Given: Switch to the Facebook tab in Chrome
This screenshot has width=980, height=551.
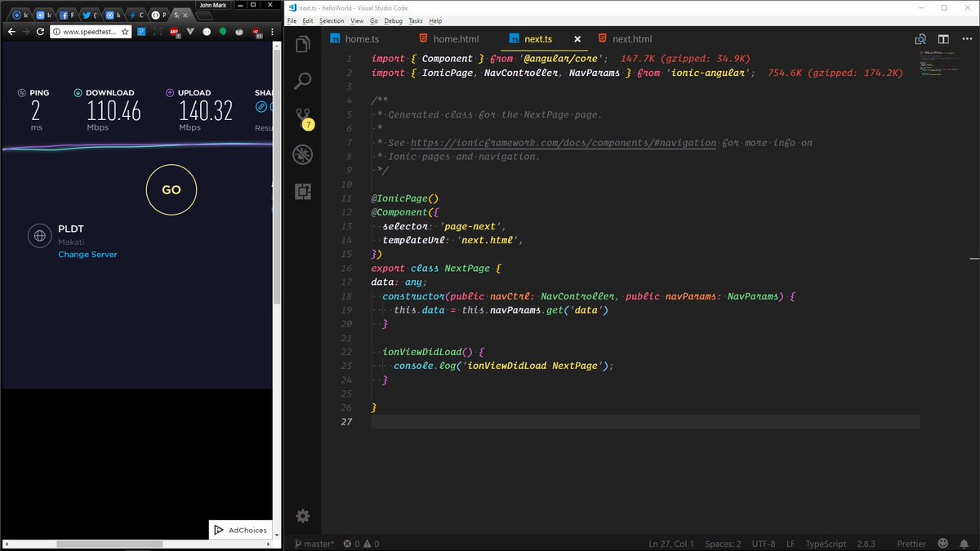Looking at the screenshot, I should [x=68, y=16].
